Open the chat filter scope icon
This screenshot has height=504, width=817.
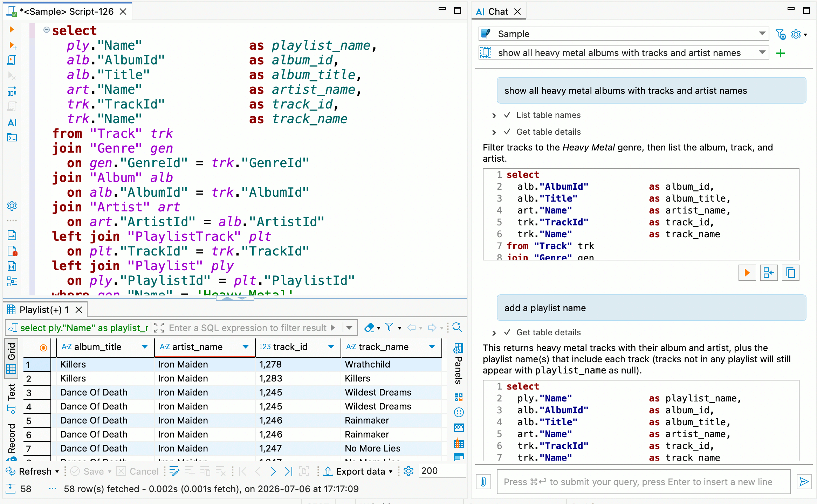click(x=781, y=34)
